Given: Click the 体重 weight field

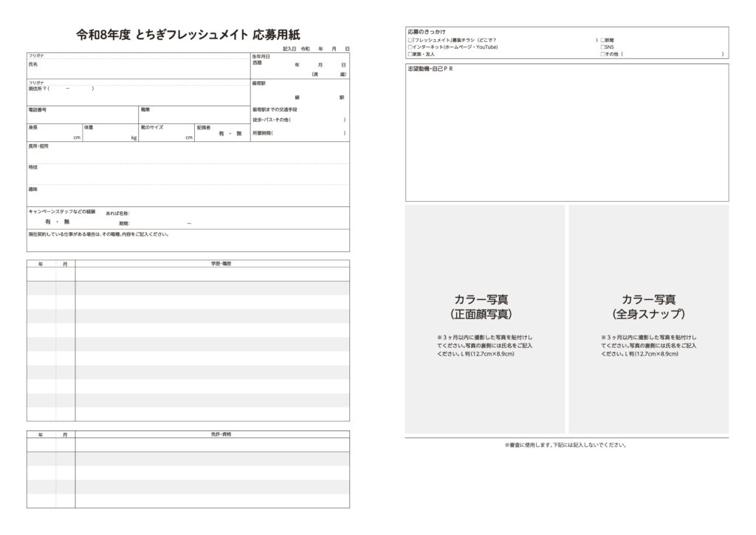Looking at the screenshot, I should click(109, 135).
